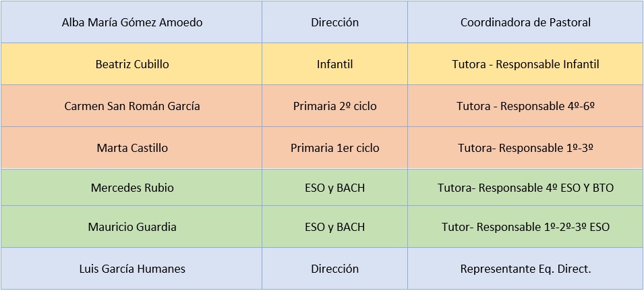Select the Alba María Gómez Amoedo cell

pos(131,22)
